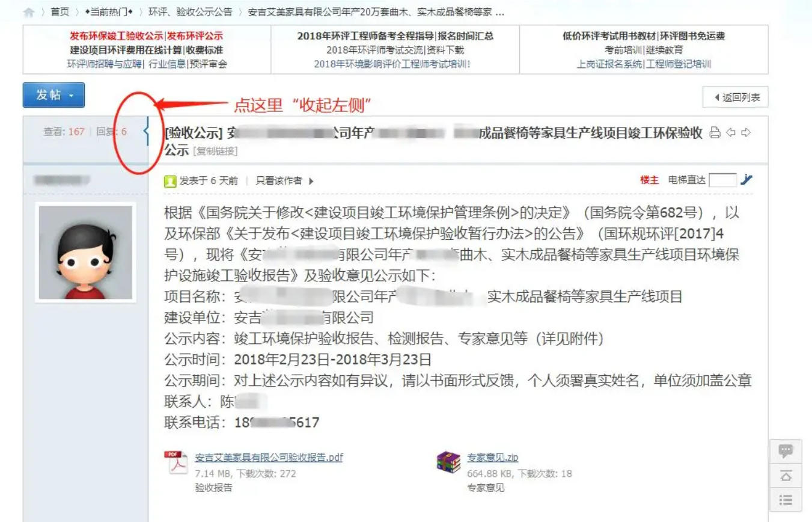The image size is (812, 522).
Task: Click the zip archive icon for 专家意见
Action: pos(448,462)
